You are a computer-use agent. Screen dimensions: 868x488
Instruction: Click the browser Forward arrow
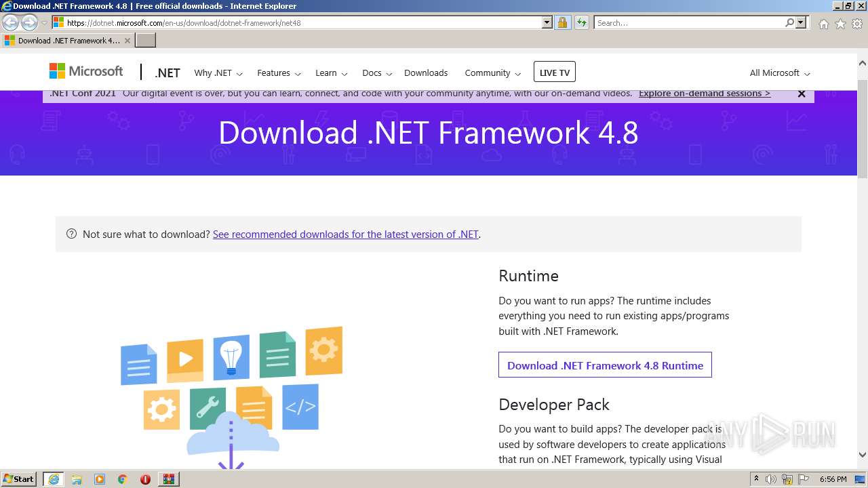29,23
